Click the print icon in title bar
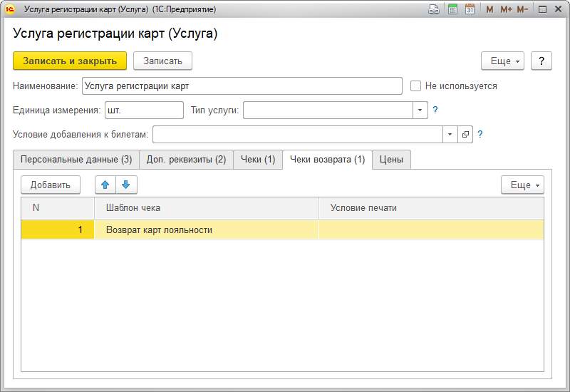Screen dimensions: 570x392 [x=434, y=9]
